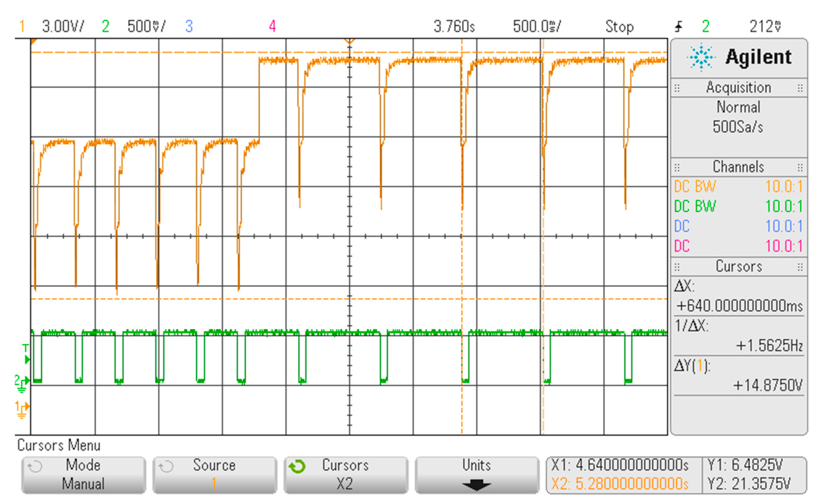Click the channel 1 ground reference marker
This screenshot has height=504, width=820.
click(x=22, y=409)
